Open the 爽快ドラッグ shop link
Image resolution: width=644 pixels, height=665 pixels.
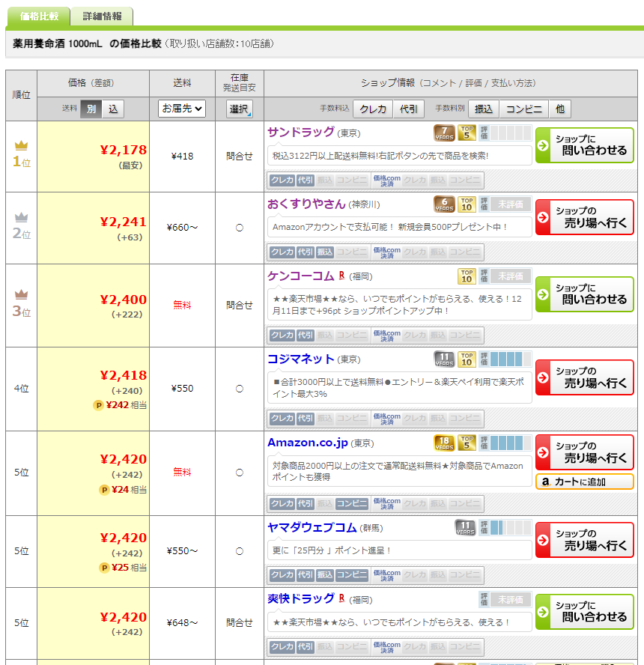click(x=300, y=599)
